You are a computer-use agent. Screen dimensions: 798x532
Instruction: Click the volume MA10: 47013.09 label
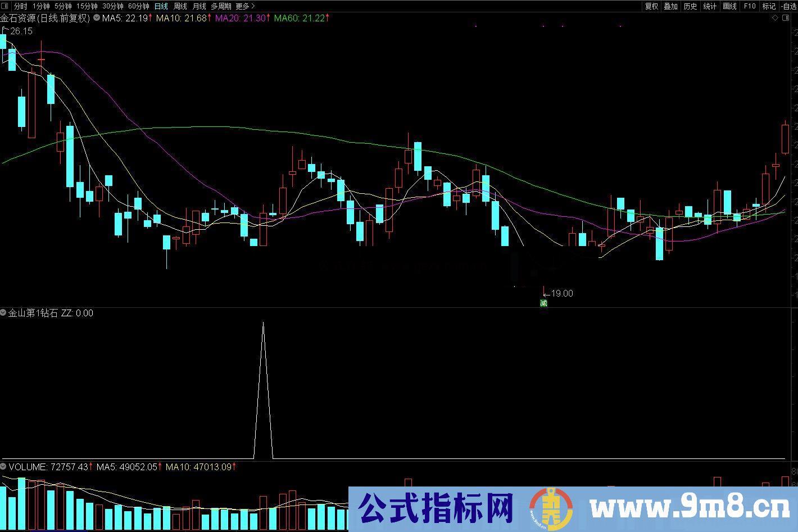pos(199,467)
